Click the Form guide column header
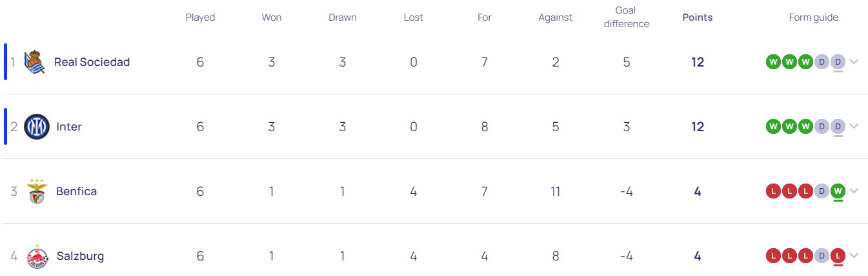 (x=813, y=17)
